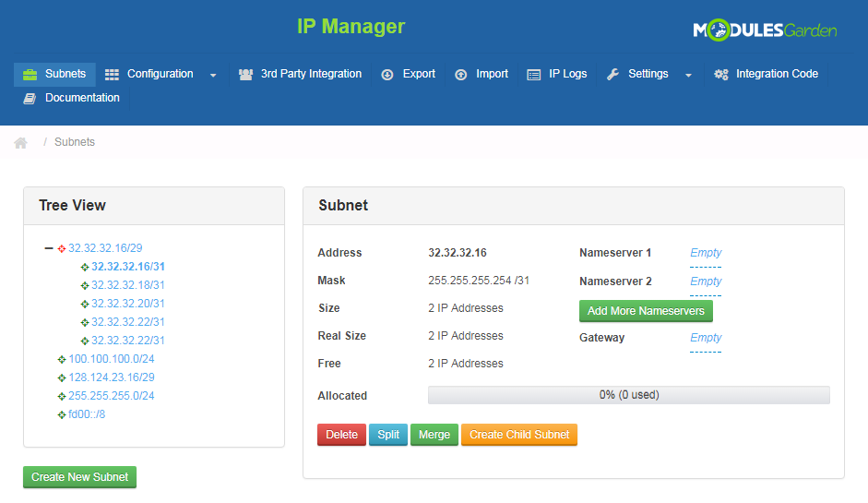Collapse the 32.32.32.16/29 tree node
Image resolution: width=868 pixels, height=503 pixels.
click(x=49, y=248)
